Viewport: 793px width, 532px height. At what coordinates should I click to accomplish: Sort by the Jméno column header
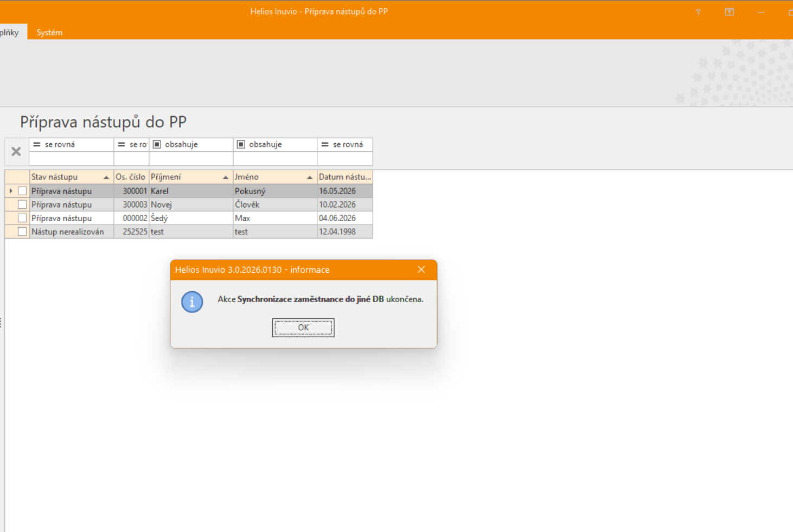click(x=275, y=177)
